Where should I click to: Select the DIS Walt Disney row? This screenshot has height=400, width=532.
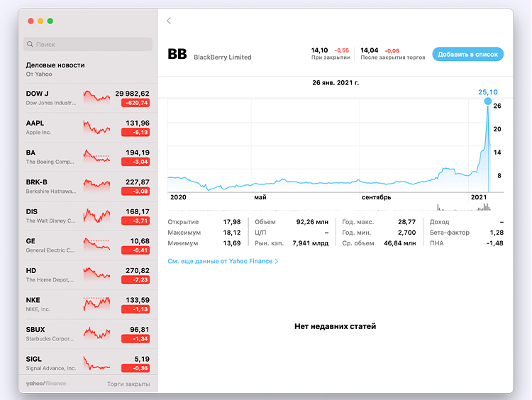[88, 216]
